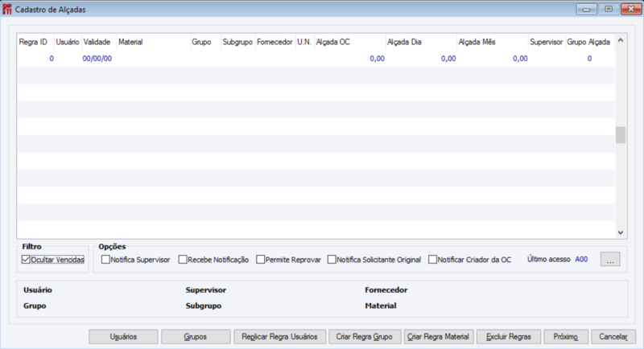Go to Próximo step
Viewport: 644px width, 349px height.
(x=566, y=337)
